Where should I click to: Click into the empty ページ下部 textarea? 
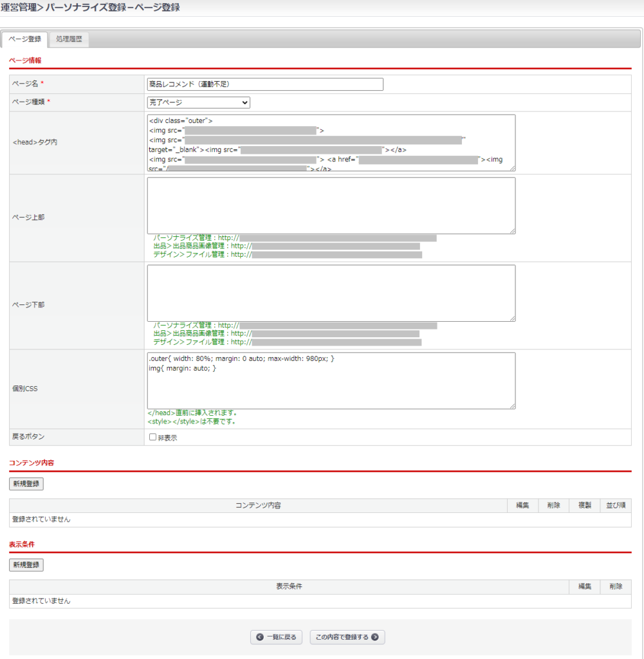331,293
